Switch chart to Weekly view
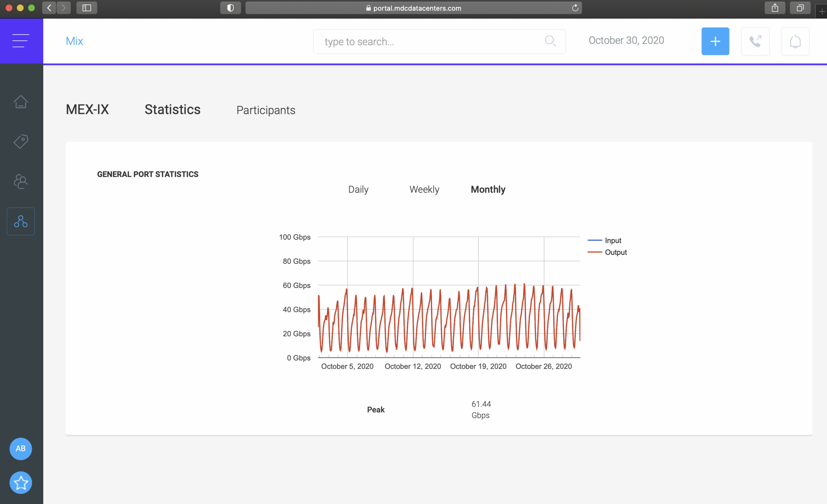Screen dimensions: 827x504 [x=424, y=189]
